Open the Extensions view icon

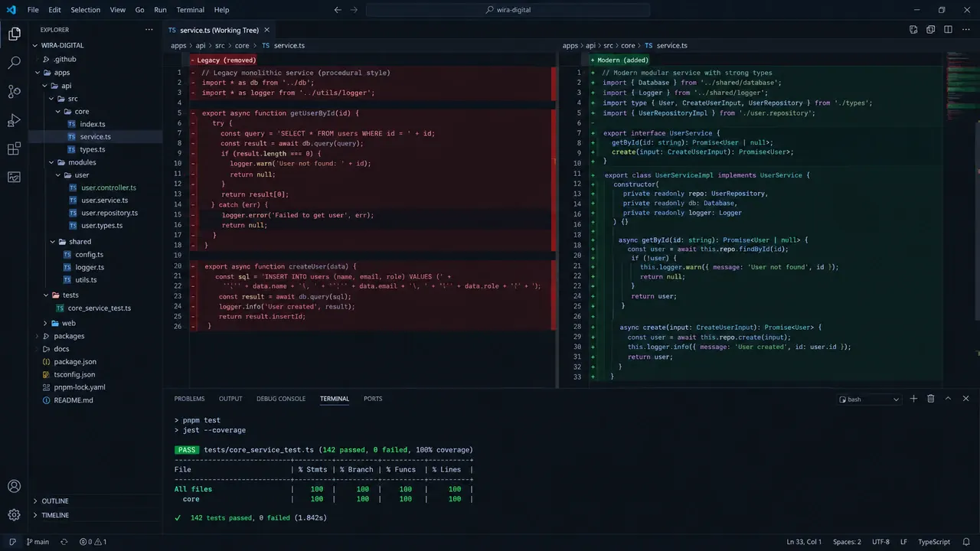[14, 148]
